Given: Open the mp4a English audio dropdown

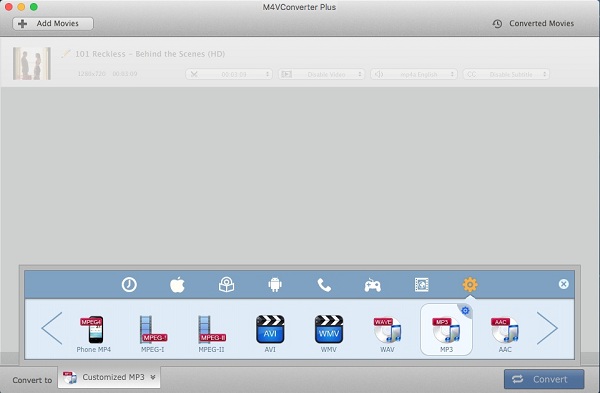Looking at the screenshot, I should point(414,74).
